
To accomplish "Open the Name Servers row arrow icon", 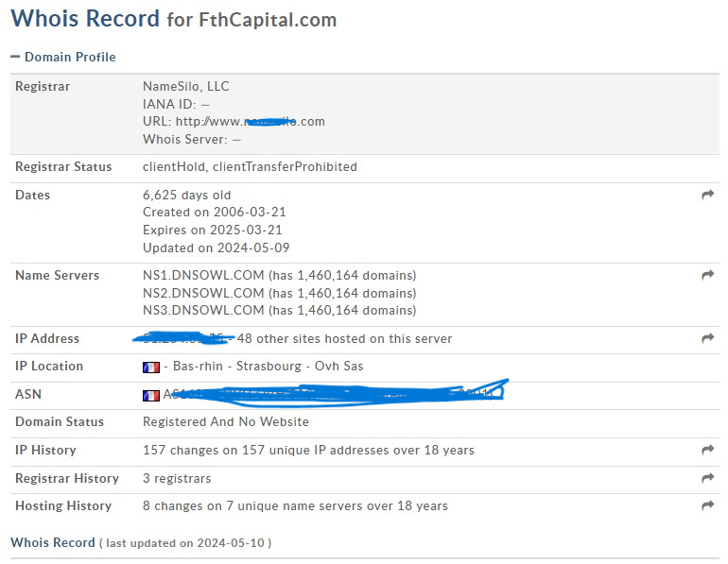I will 707,275.
